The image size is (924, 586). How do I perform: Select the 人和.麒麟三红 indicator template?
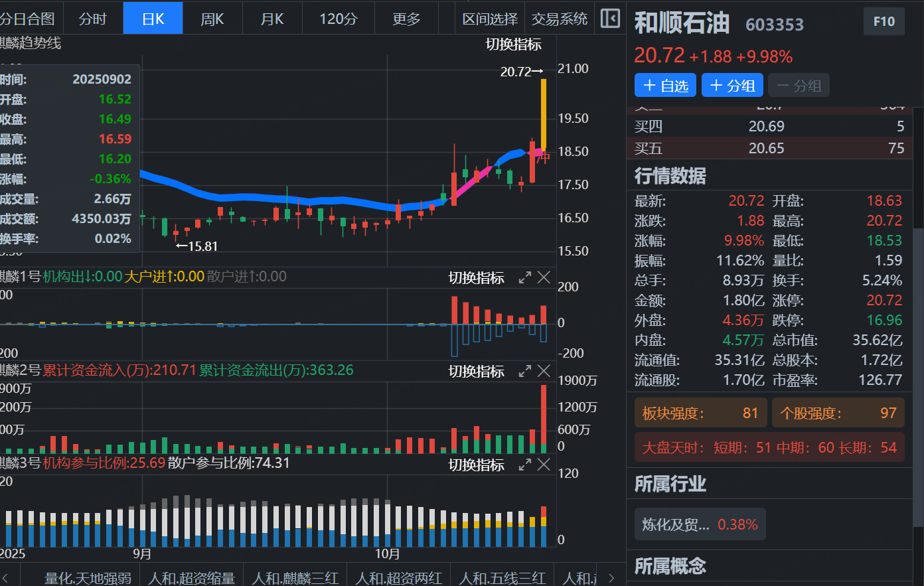295,578
